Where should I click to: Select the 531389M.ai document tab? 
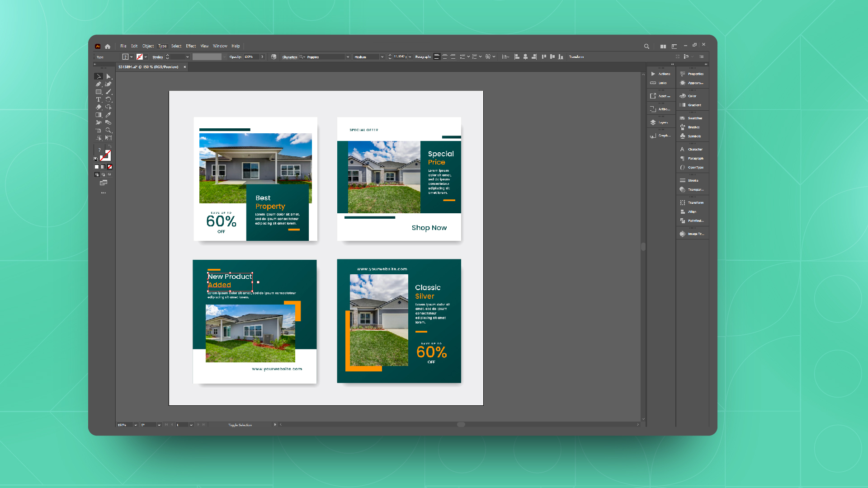(148, 67)
